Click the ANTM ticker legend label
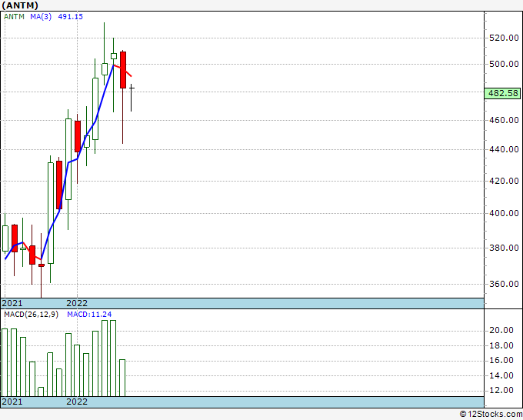This screenshot has width=523, height=420. click(x=14, y=17)
